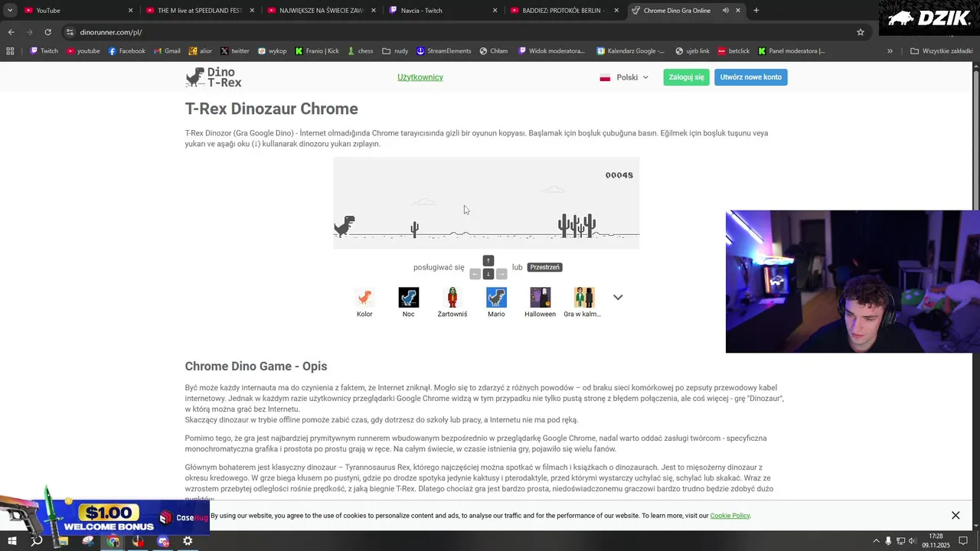Viewport: 980px width, 551px height.
Task: Open the Chrome apps grid icon
Action: point(10,51)
